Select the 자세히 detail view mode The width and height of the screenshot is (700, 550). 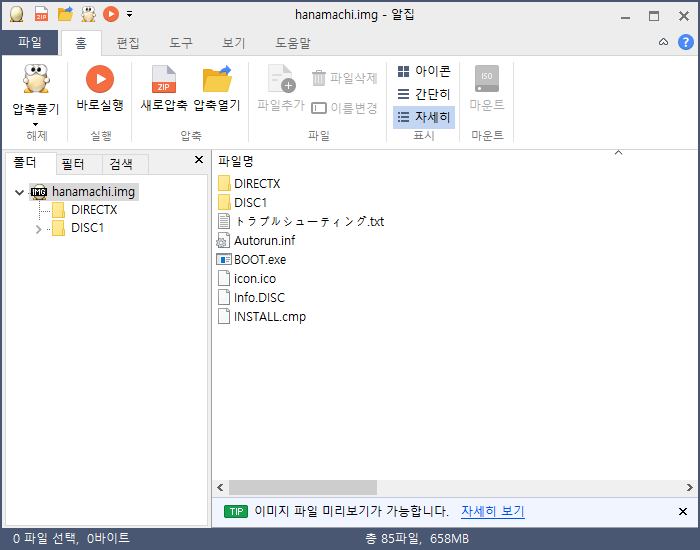424,117
